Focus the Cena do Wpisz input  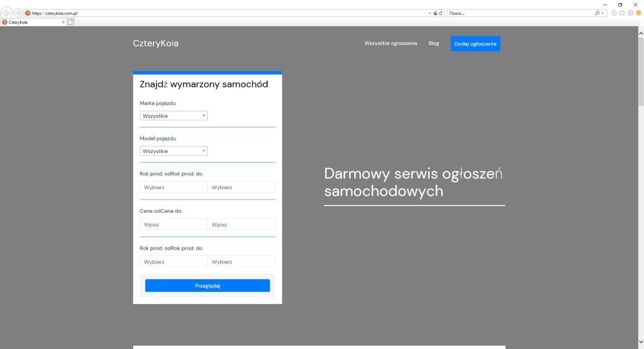click(x=242, y=225)
